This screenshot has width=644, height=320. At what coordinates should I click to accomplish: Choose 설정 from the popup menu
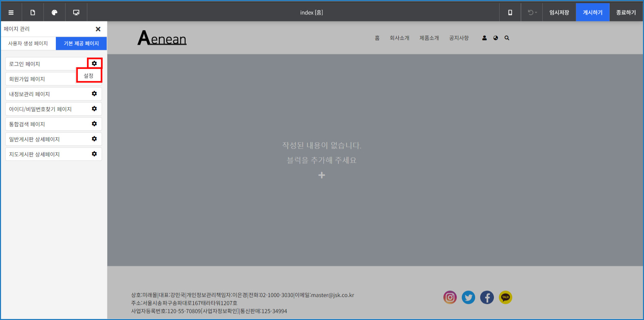[x=89, y=76]
